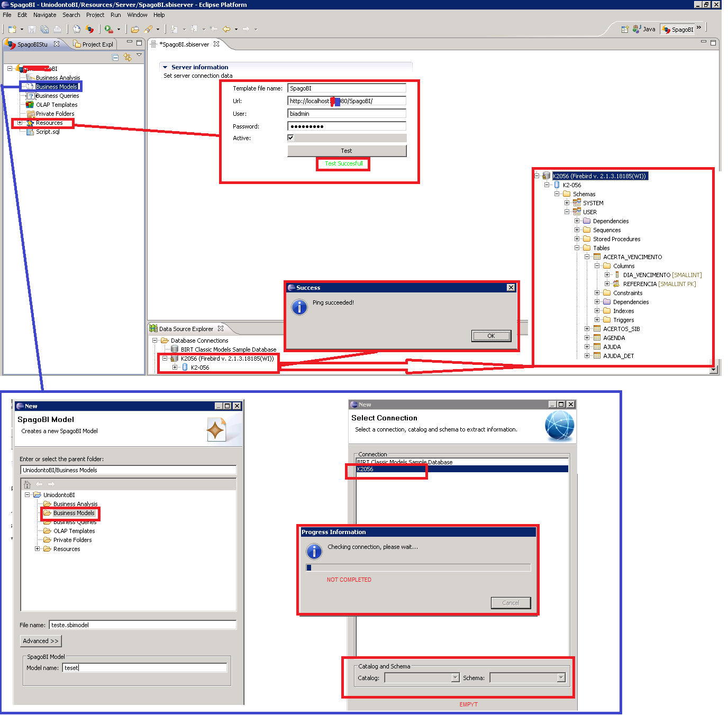The height and width of the screenshot is (716, 728).
Task: Click the Link with Editor icon
Action: click(128, 57)
